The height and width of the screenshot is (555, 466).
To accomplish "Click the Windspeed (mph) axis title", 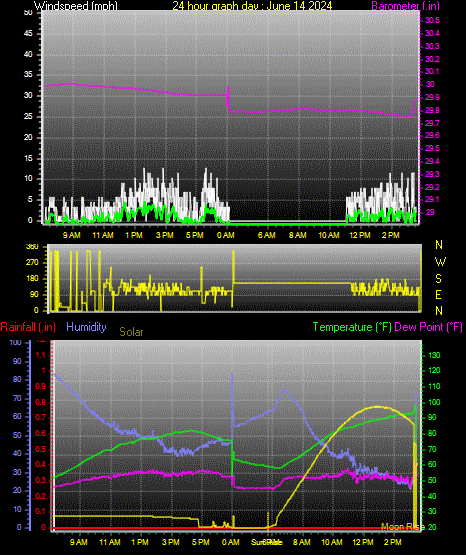I will pyautogui.click(x=76, y=5).
